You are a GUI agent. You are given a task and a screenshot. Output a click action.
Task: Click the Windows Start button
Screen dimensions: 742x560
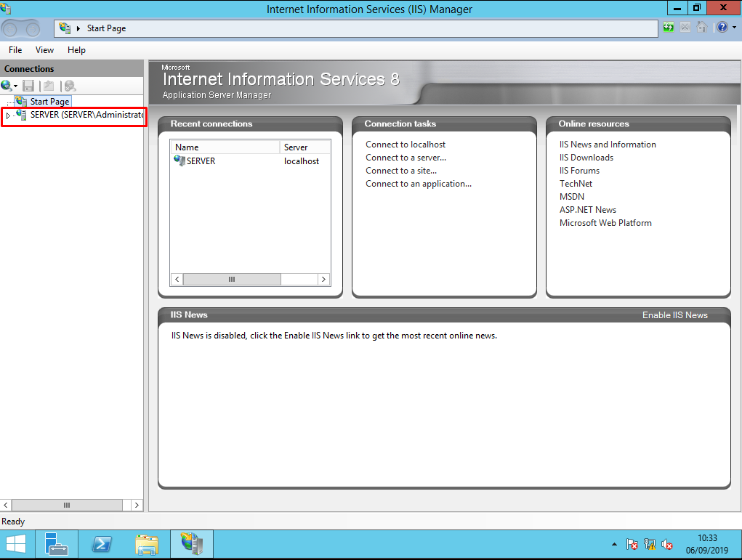coord(15,544)
